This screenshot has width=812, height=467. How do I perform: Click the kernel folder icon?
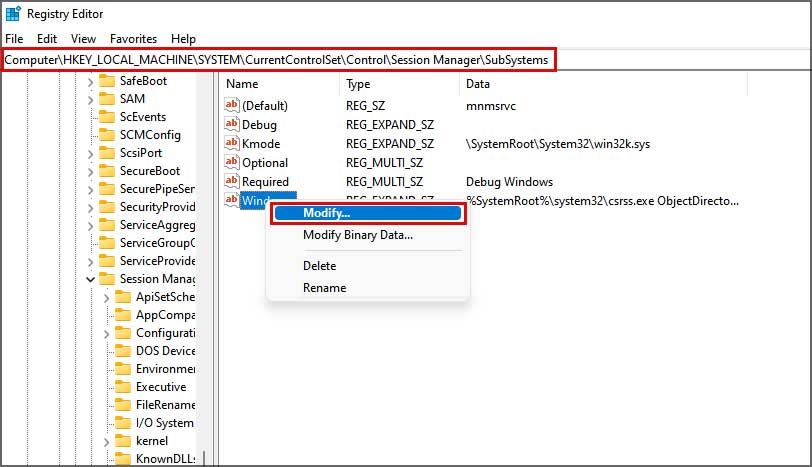point(123,441)
